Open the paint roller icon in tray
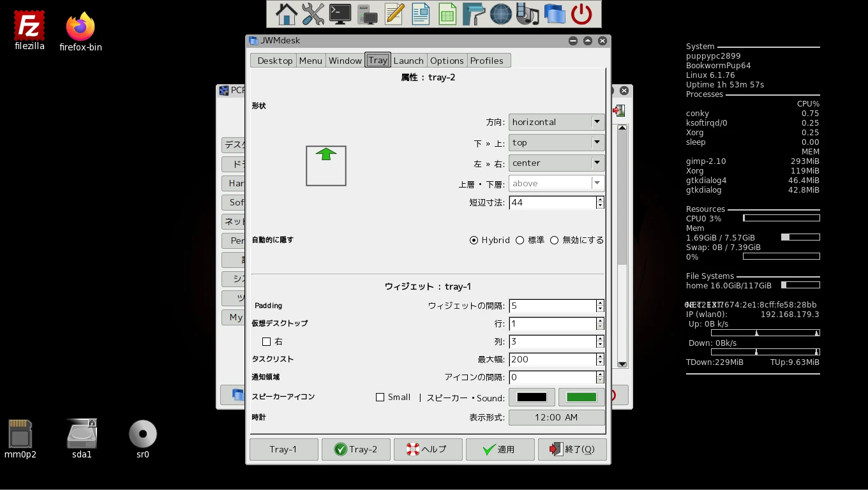868x490 pixels. tap(474, 14)
